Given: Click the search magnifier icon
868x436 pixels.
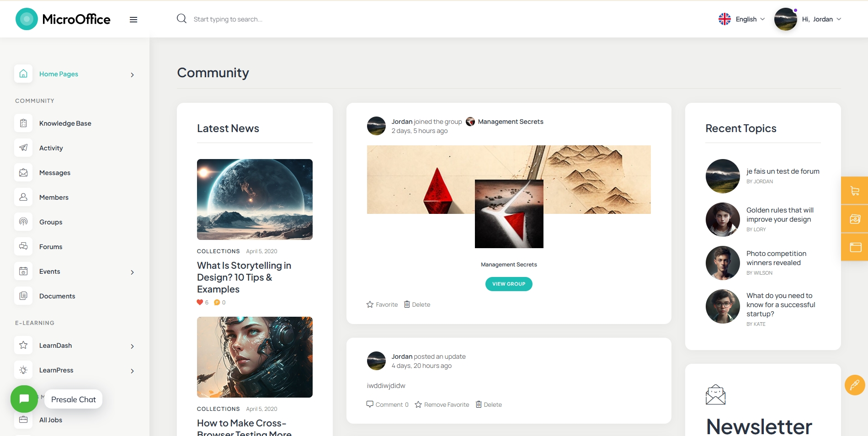Looking at the screenshot, I should tap(181, 19).
